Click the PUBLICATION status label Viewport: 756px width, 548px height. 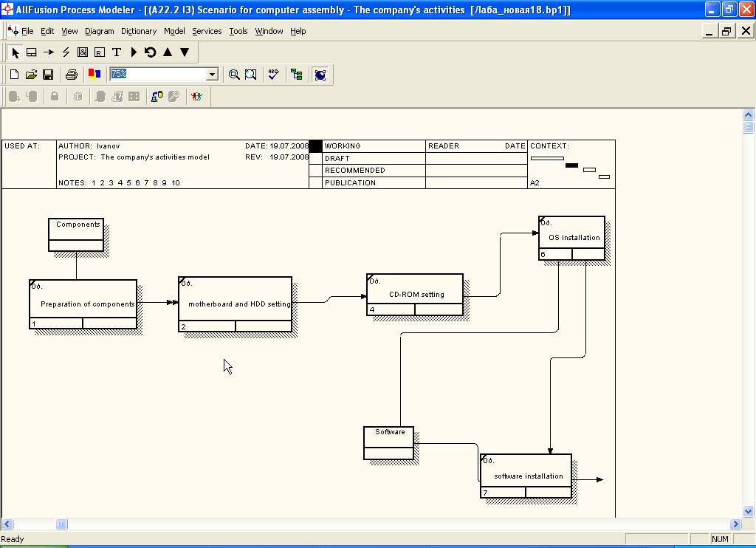click(x=350, y=183)
